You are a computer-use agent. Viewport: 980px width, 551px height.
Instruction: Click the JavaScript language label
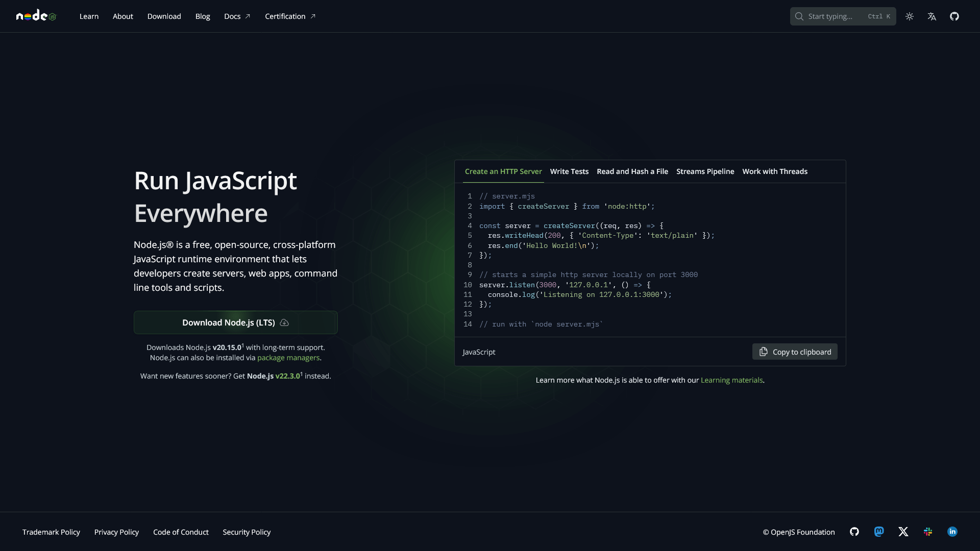tap(479, 352)
